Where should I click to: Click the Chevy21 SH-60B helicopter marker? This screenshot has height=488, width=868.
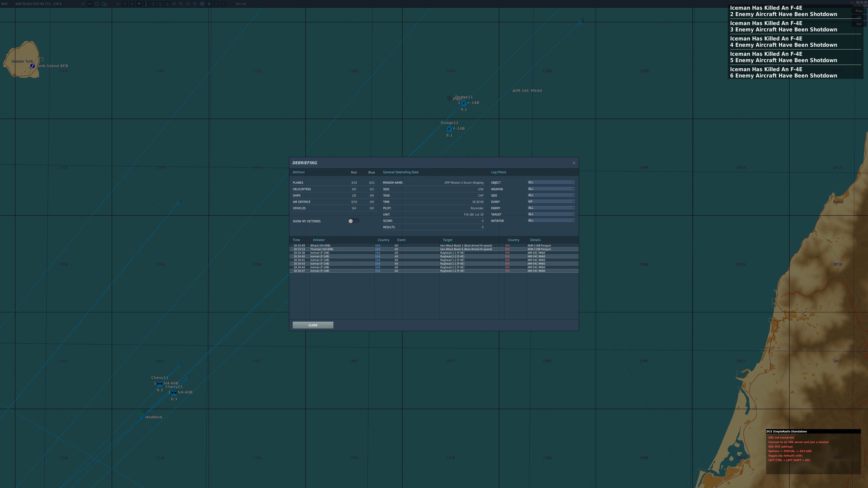tap(174, 392)
